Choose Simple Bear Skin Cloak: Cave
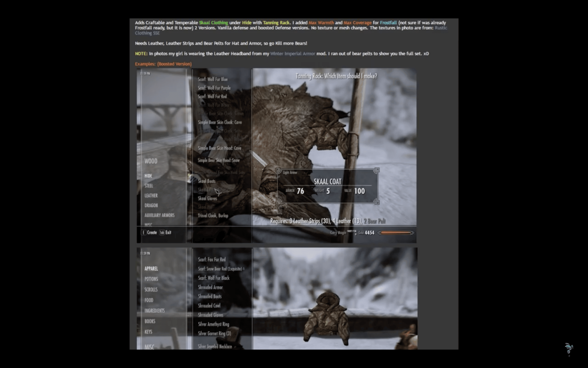 [220, 122]
